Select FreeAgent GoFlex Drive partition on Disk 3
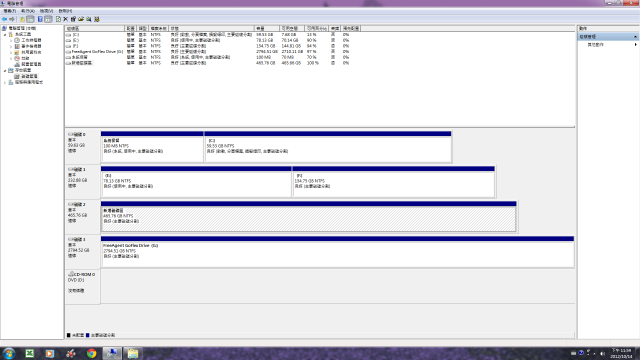640x360 pixels. [338, 252]
